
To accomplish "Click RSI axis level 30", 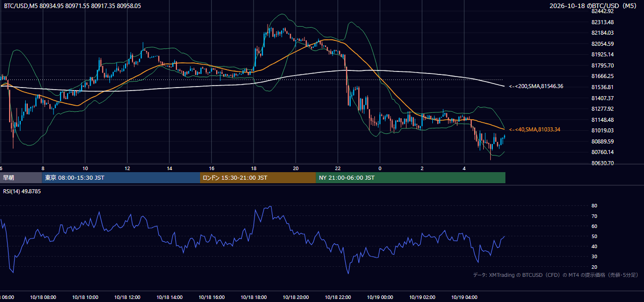I will pyautogui.click(x=594, y=257).
